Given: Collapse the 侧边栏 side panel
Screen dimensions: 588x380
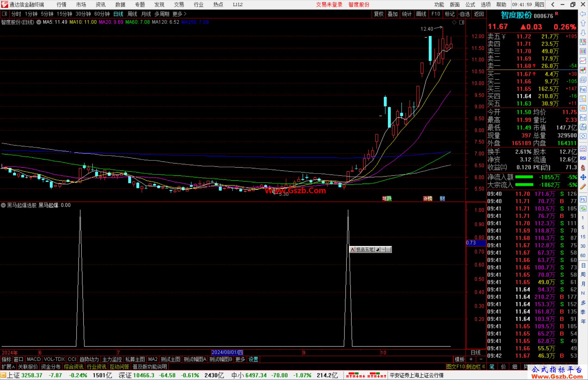Looking at the screenshot, I should click(476, 367).
